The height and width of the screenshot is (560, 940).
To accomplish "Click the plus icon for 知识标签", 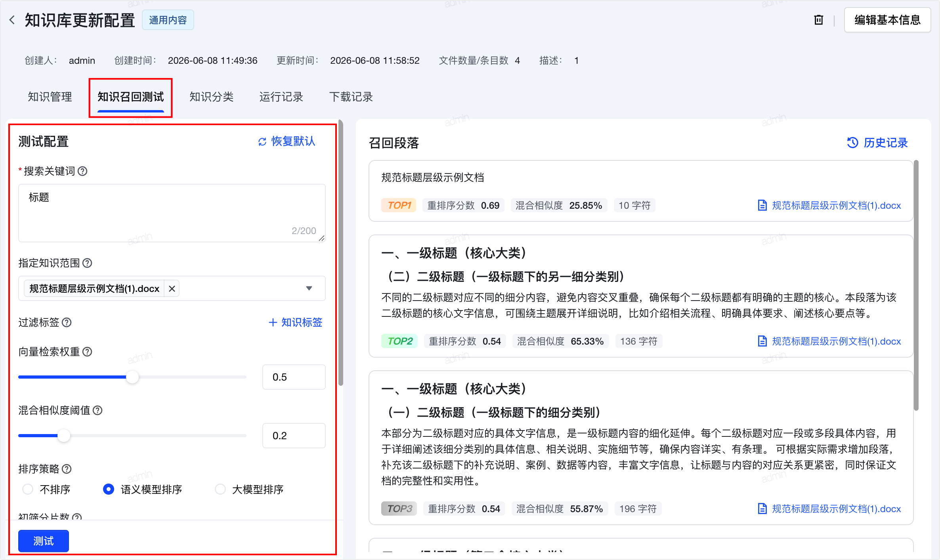I will [x=273, y=322].
